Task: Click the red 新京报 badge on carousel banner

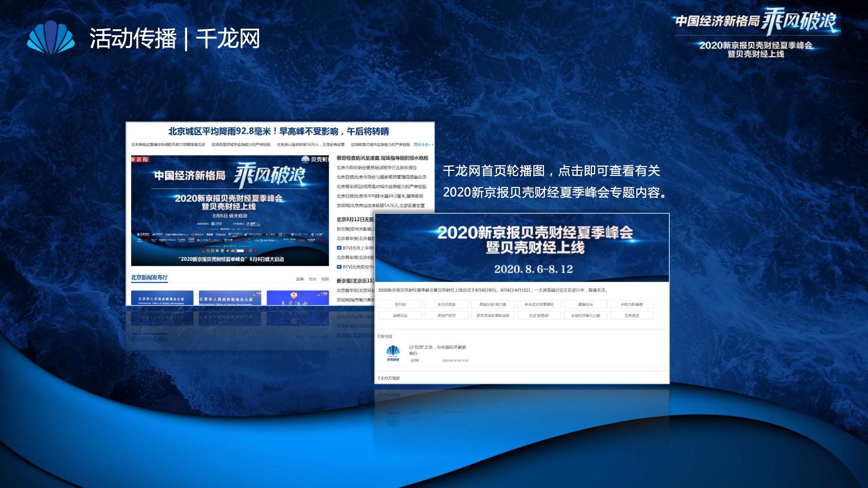Action: pyautogui.click(x=140, y=159)
